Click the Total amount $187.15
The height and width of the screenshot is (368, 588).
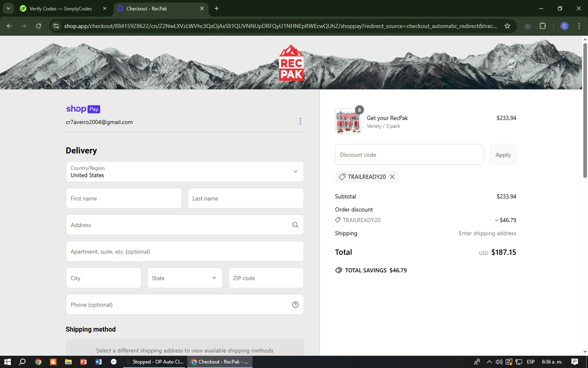[x=503, y=252]
